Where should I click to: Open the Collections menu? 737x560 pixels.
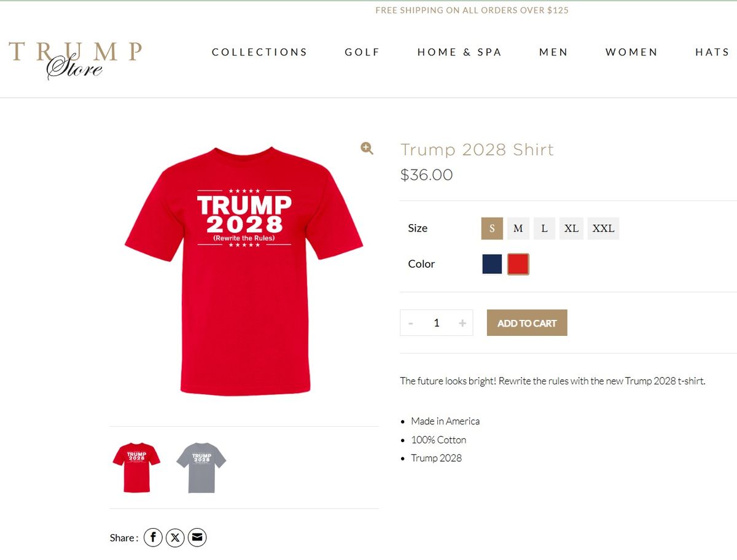click(260, 52)
